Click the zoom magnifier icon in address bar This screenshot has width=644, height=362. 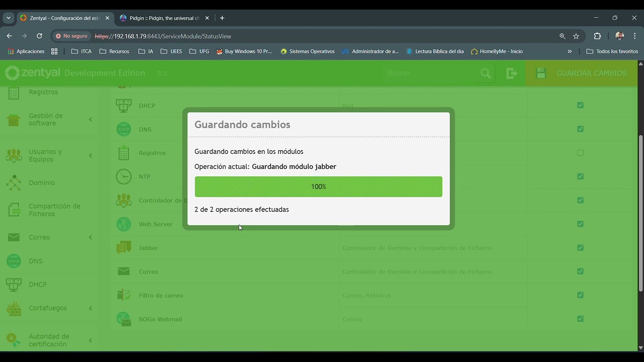562,36
